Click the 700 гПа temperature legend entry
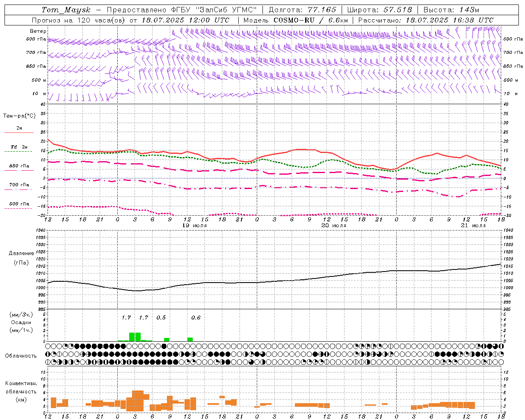The height and width of the screenshot is (420, 525). tap(19, 185)
